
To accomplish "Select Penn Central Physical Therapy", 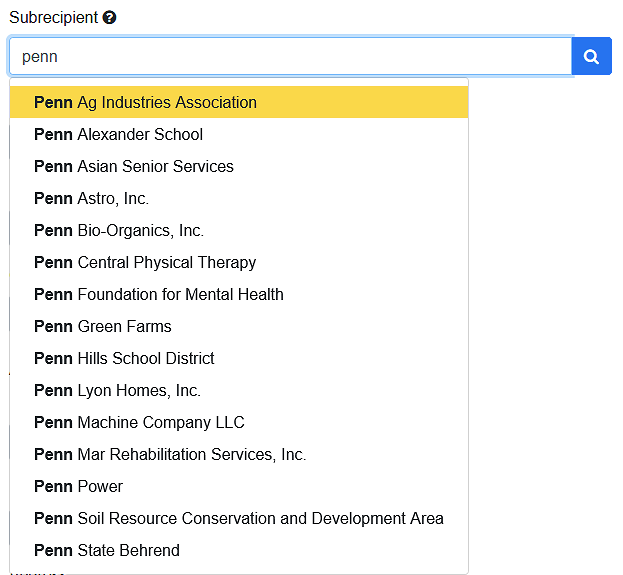I will pos(145,262).
